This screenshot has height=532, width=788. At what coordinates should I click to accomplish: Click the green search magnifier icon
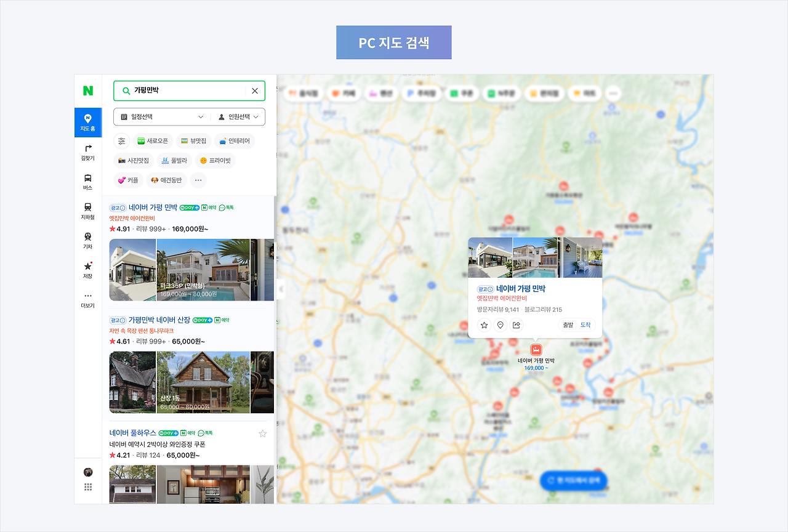[x=126, y=91]
